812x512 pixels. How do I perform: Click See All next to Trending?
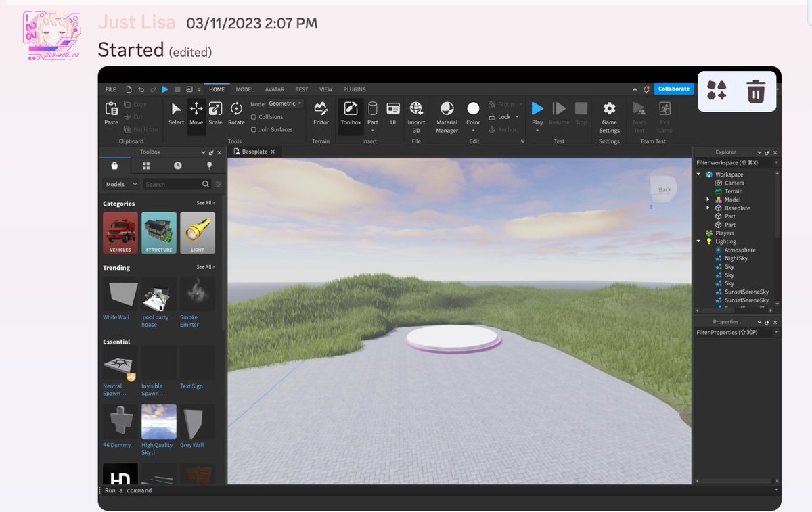[206, 267]
